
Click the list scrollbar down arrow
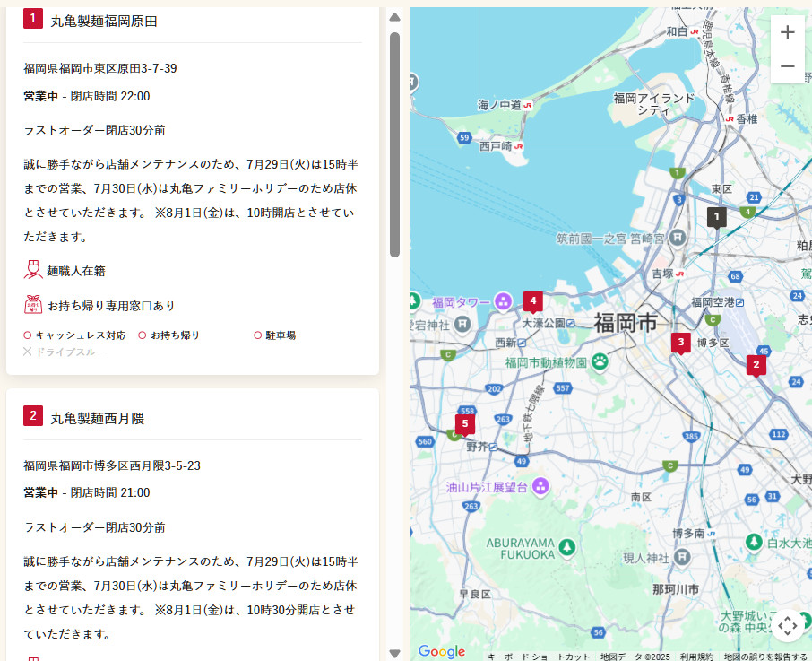pyautogui.click(x=394, y=654)
